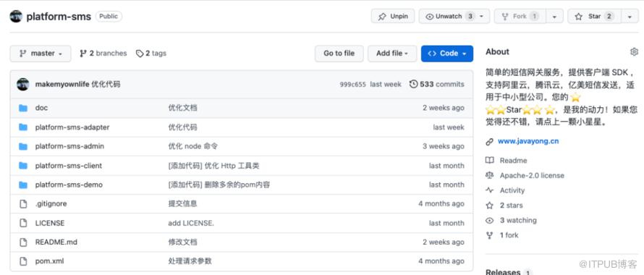This screenshot has width=644, height=275.
Task: Click the pom.xml file icon
Action: click(23, 261)
